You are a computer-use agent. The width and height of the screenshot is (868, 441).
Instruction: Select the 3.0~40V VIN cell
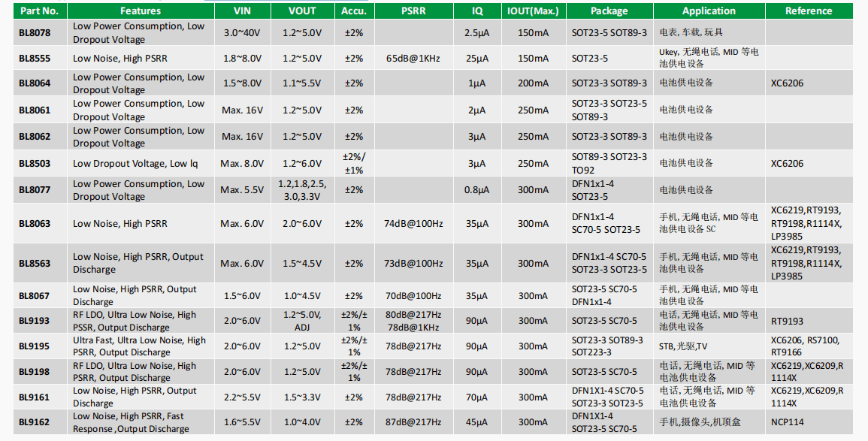coord(243,32)
